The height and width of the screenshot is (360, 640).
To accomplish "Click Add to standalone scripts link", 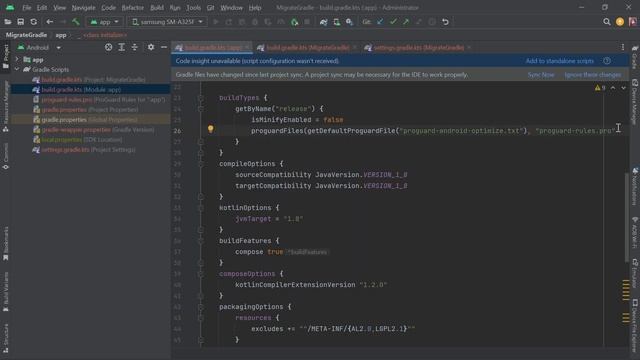I will click(560, 61).
